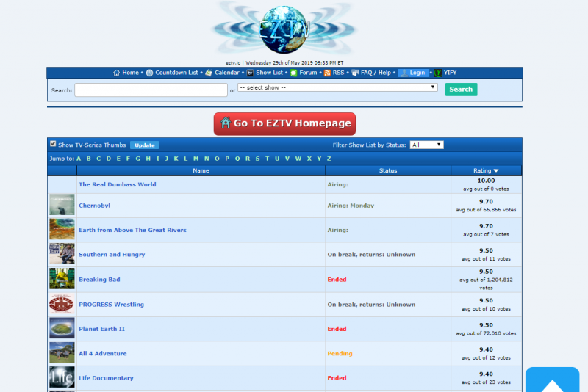Image resolution: width=588 pixels, height=392 pixels.
Task: Click in the Search text field
Action: pyautogui.click(x=151, y=90)
